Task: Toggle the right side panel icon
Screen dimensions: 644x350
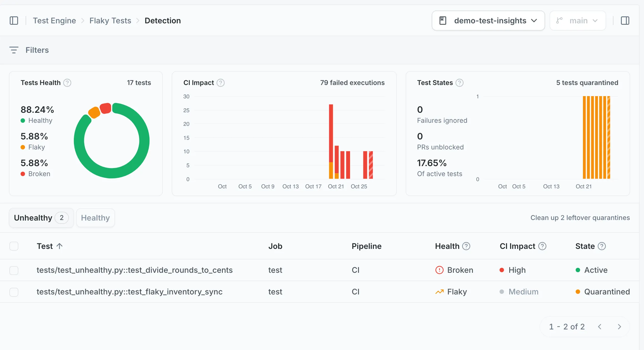Action: coord(625,21)
